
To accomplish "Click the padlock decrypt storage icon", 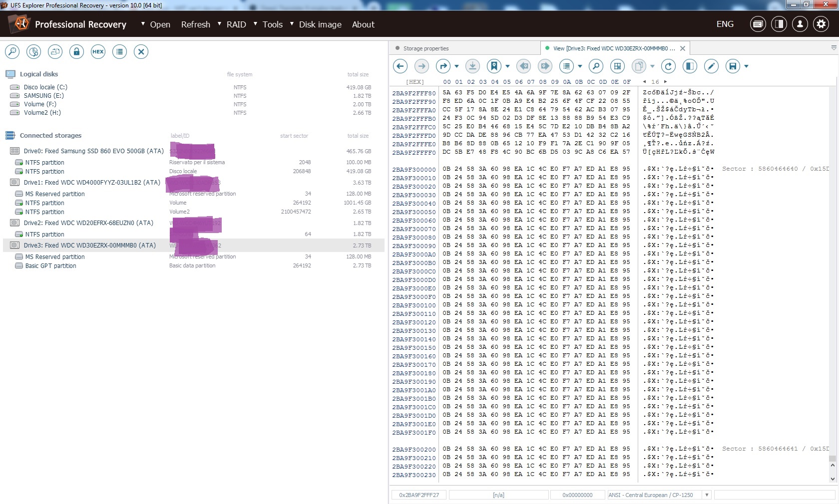I will point(76,51).
